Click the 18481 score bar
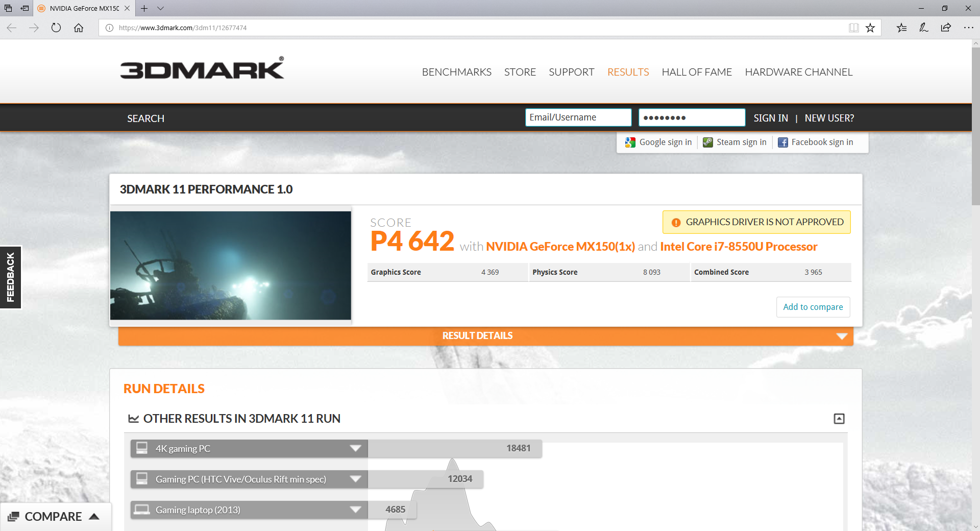 tap(455, 448)
